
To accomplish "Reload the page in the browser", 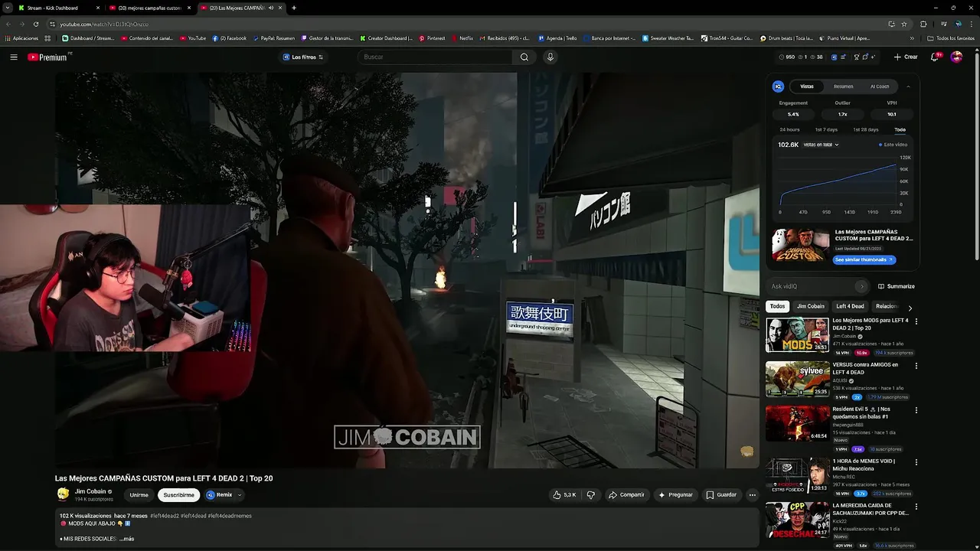I will click(x=36, y=24).
